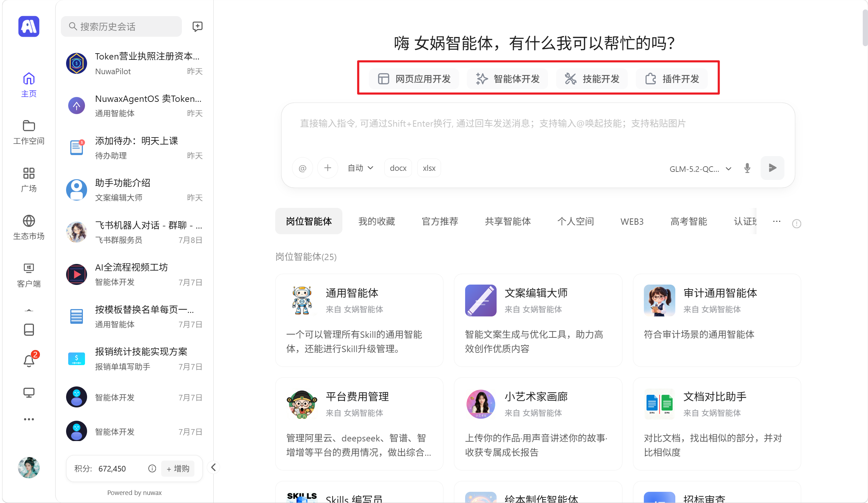Open the 文案编辑大师 purple pen icon
The image size is (868, 503).
point(481,300)
